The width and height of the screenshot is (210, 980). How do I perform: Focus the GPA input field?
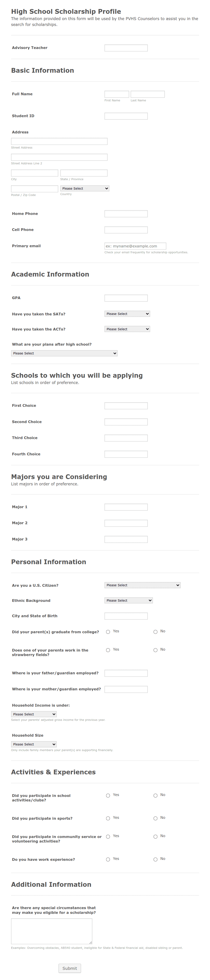point(126,298)
